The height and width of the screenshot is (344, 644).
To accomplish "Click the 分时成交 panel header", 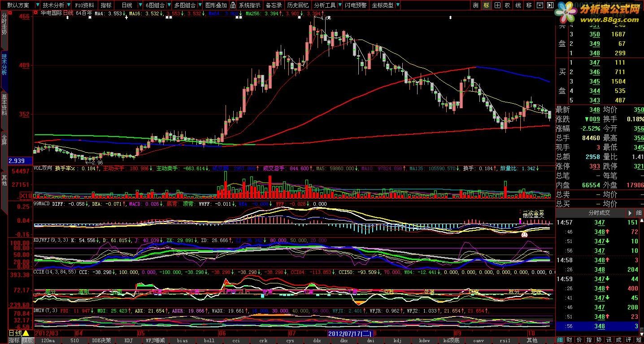I will (599, 213).
